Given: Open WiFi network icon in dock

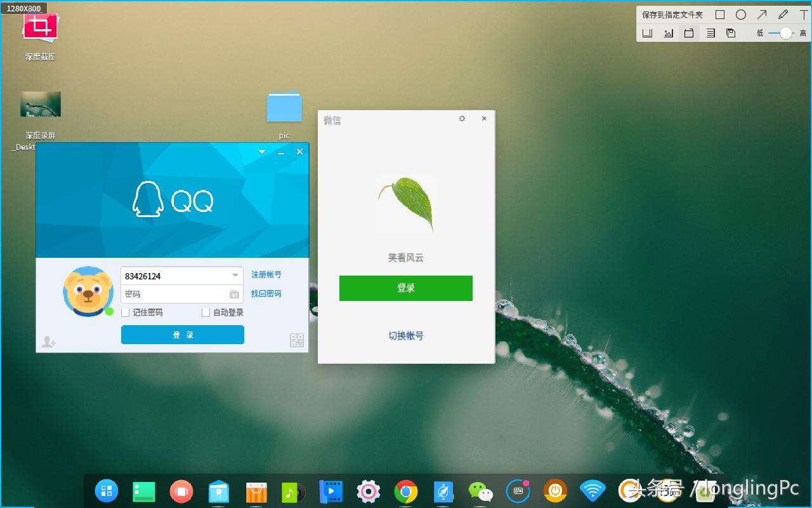Looking at the screenshot, I should tap(592, 491).
